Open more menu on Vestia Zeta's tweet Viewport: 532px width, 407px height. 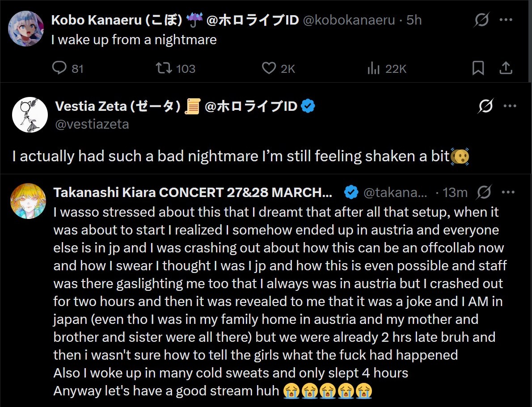[x=510, y=106]
